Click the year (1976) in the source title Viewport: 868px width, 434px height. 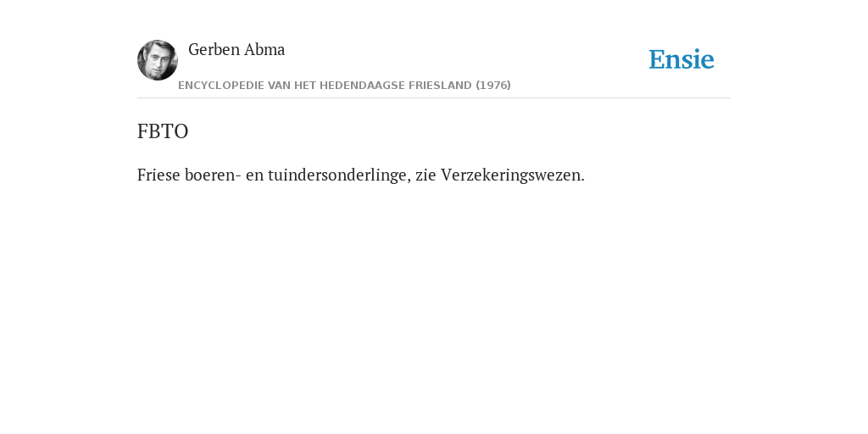493,86
